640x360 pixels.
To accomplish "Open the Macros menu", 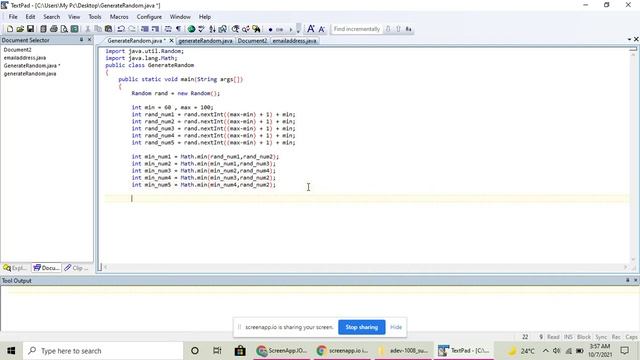I will pyautogui.click(x=119, y=17).
